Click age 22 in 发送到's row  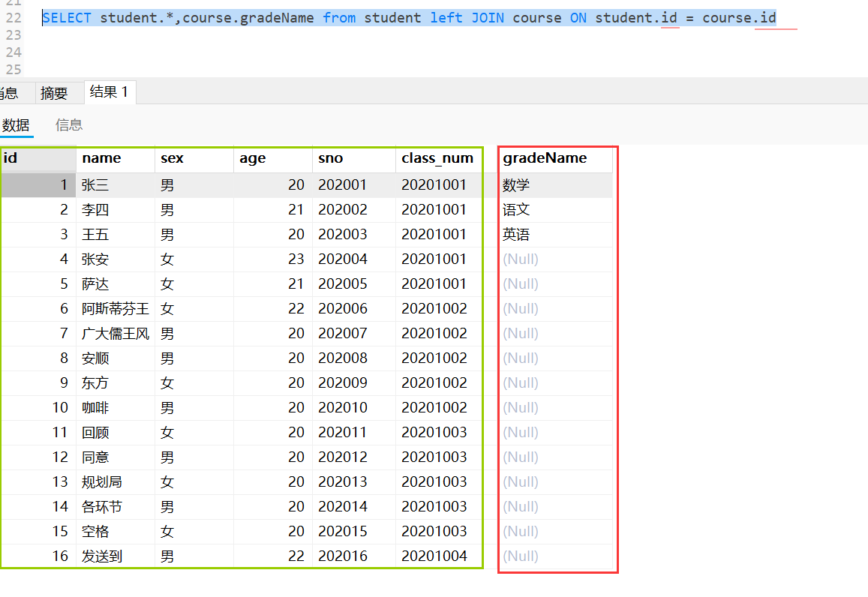pos(272,556)
